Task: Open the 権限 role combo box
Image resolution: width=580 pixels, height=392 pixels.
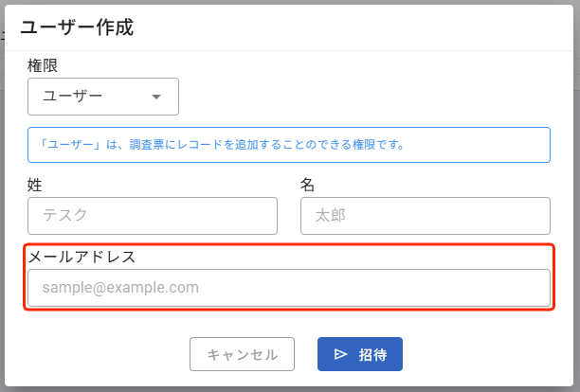Action: coord(103,97)
